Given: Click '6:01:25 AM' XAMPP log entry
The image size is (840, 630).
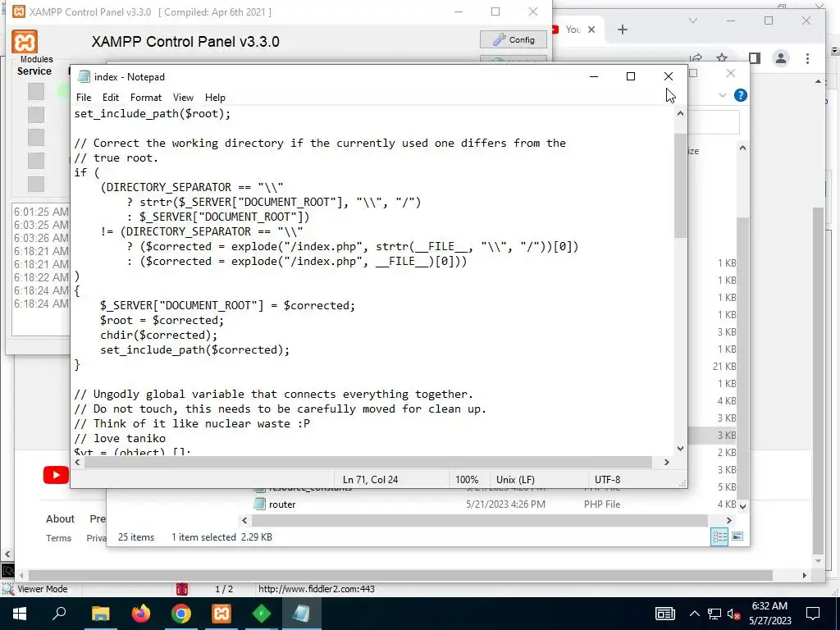Looking at the screenshot, I should pyautogui.click(x=41, y=212).
